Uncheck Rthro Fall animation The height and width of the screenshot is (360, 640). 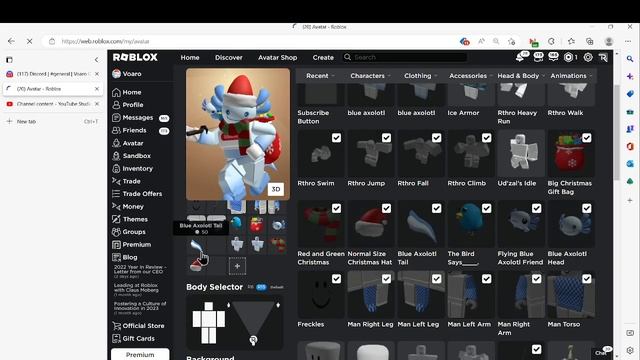[436, 138]
